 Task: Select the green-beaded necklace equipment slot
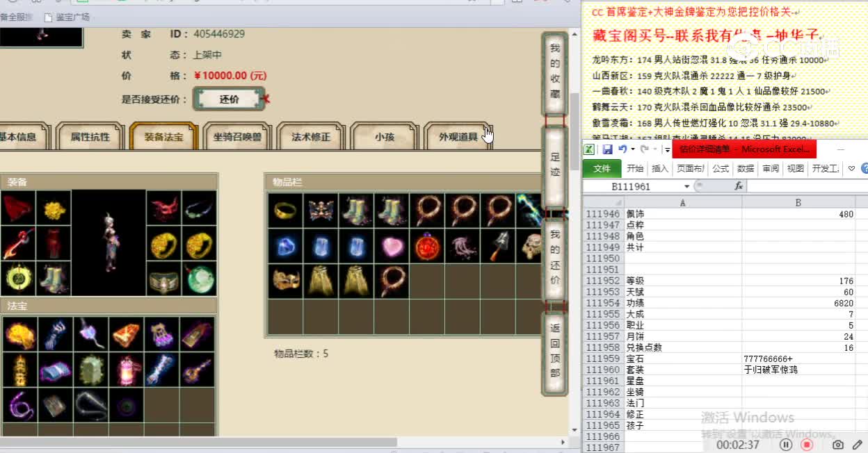pyautogui.click(x=199, y=208)
